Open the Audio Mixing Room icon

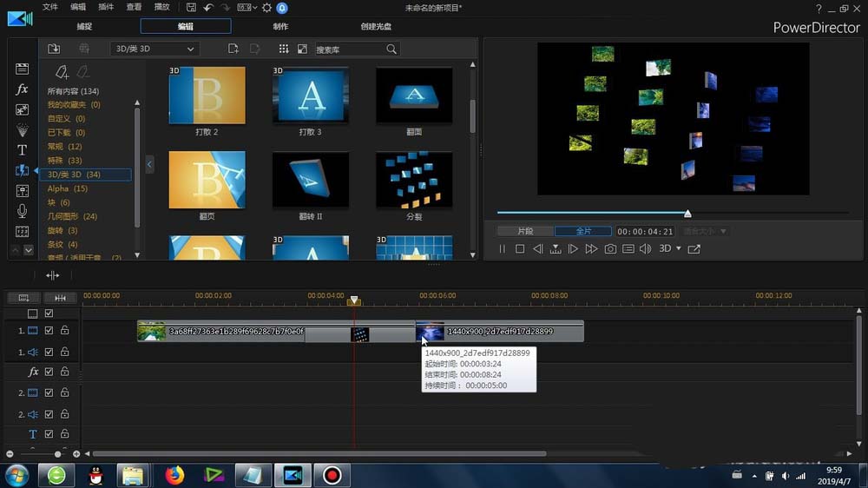pyautogui.click(x=23, y=190)
